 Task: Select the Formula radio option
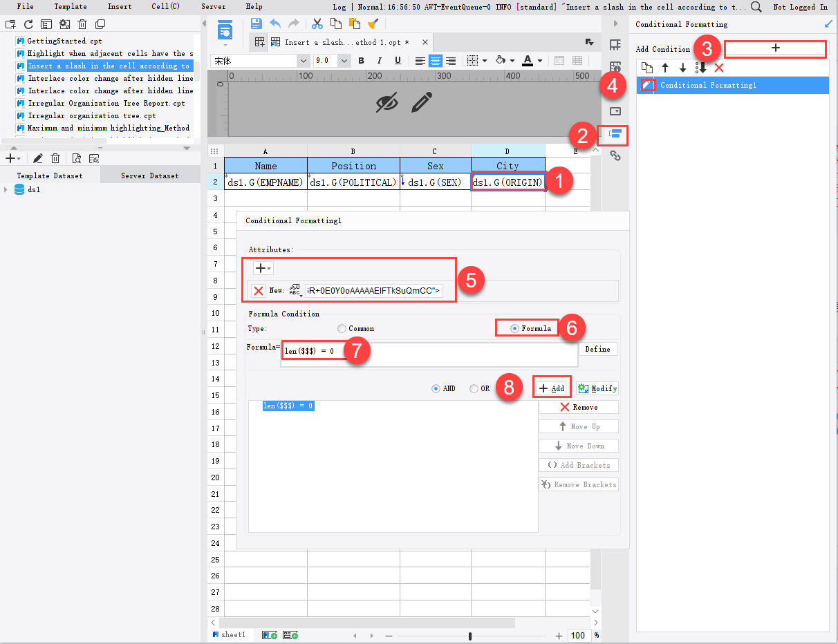coord(512,328)
